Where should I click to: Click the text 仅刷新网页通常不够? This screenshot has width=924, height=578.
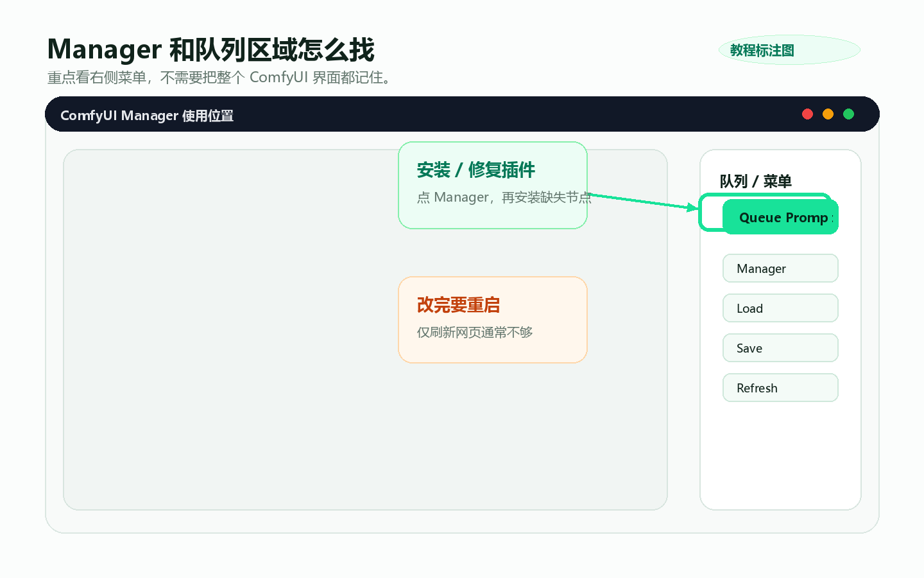click(x=475, y=333)
